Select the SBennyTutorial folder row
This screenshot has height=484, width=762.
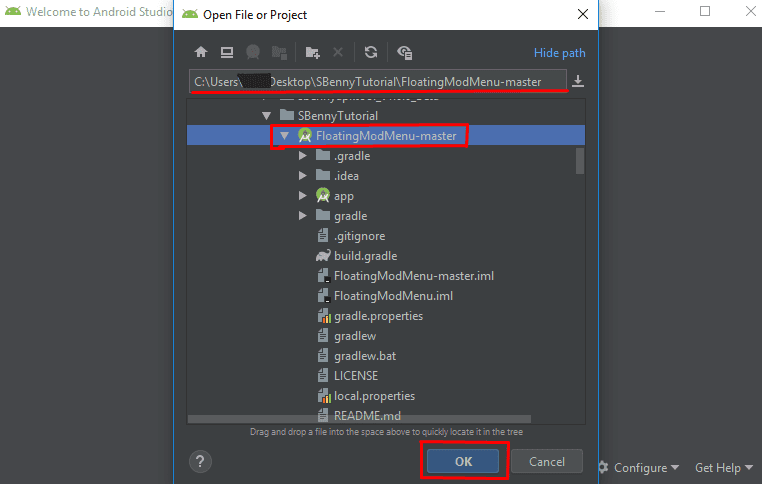click(386, 116)
